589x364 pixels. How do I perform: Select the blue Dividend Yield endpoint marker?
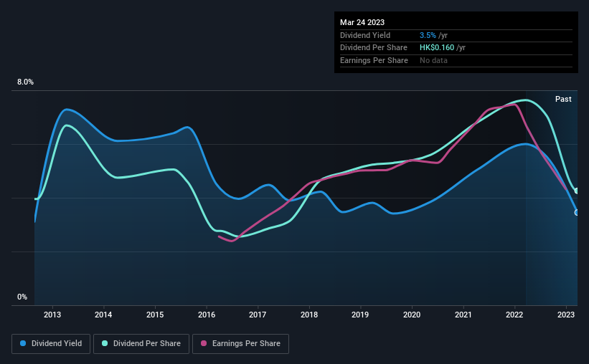tap(577, 212)
